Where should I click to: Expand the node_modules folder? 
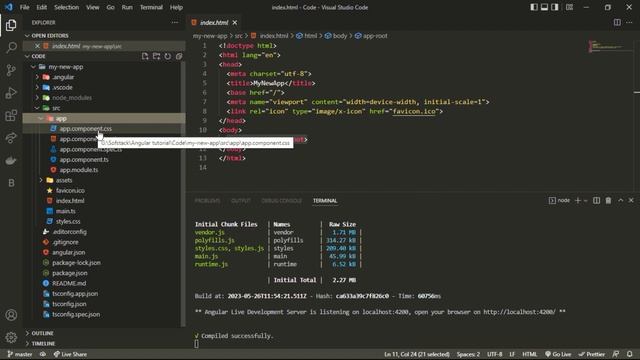(37, 98)
